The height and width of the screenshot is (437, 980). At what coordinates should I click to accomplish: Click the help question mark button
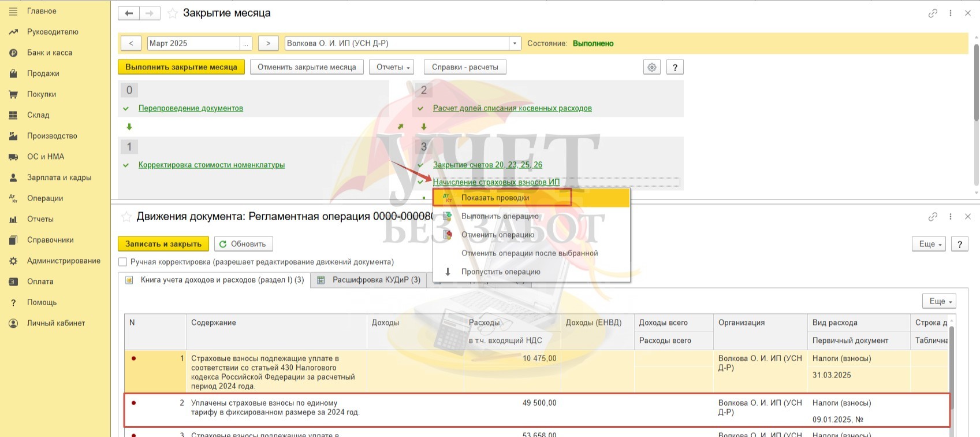coord(675,67)
